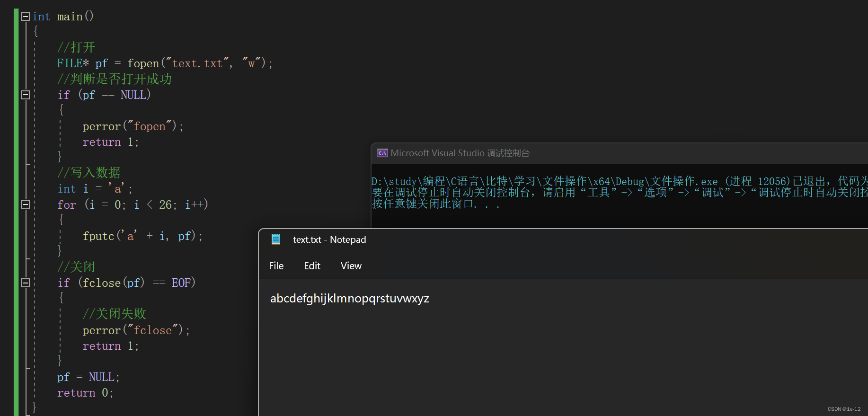868x416 pixels.
Task: Place cursor on the pf = NULL line
Action: pos(88,377)
